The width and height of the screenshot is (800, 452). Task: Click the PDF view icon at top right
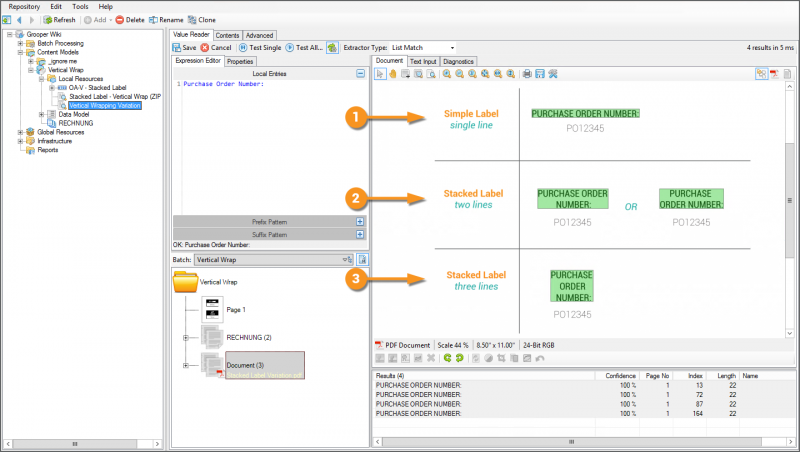click(774, 74)
